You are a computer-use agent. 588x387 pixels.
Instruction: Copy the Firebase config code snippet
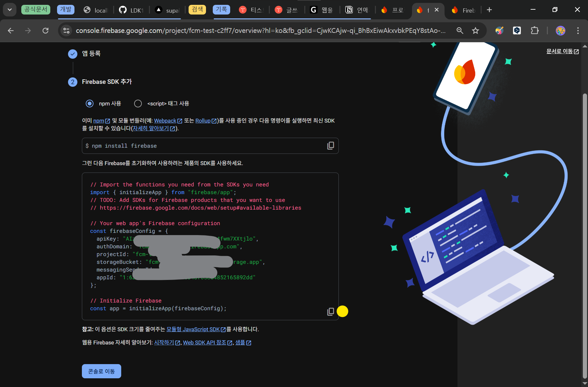click(x=330, y=312)
